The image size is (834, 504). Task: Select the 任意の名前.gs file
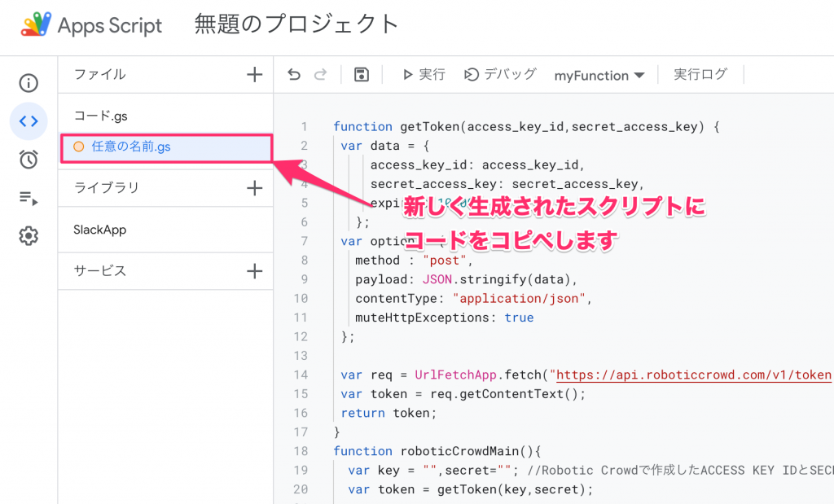[x=166, y=147]
